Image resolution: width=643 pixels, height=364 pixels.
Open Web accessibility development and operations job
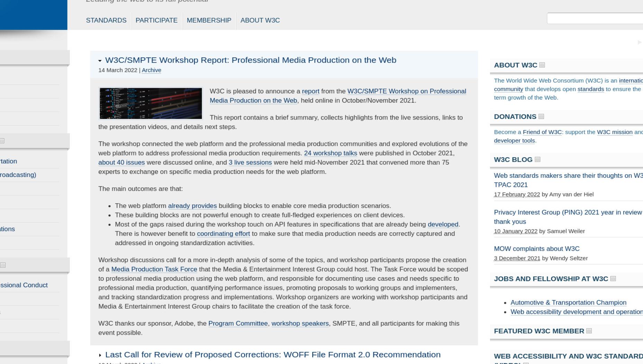pos(577,312)
